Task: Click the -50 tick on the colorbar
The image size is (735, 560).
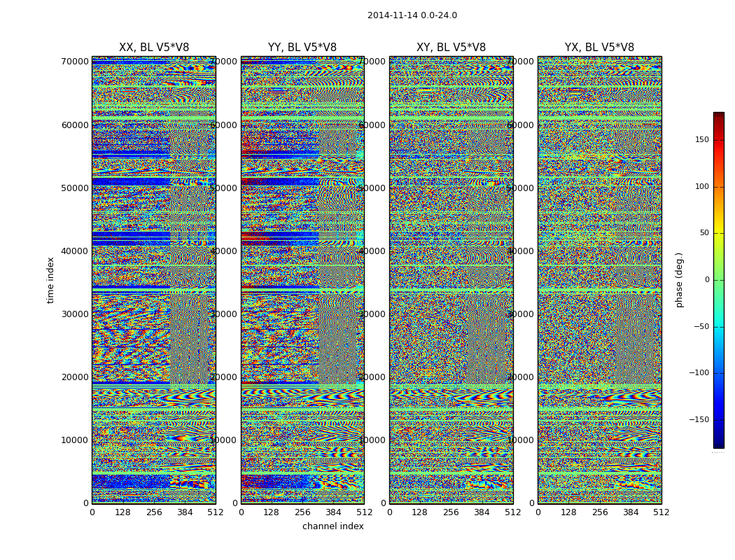Action: pyautogui.click(x=701, y=327)
